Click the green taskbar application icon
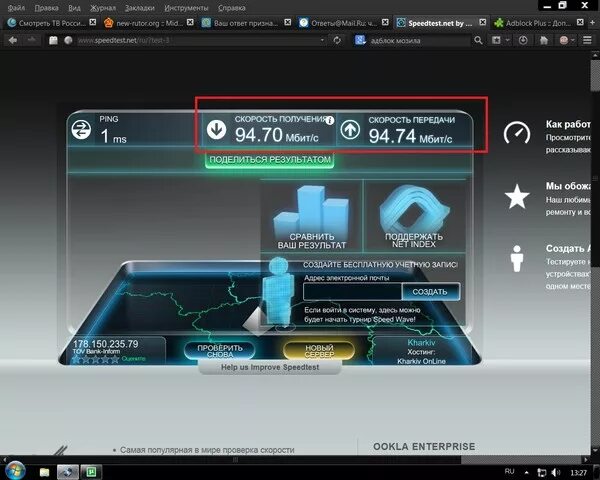The height and width of the screenshot is (480, 600). pyautogui.click(x=91, y=472)
